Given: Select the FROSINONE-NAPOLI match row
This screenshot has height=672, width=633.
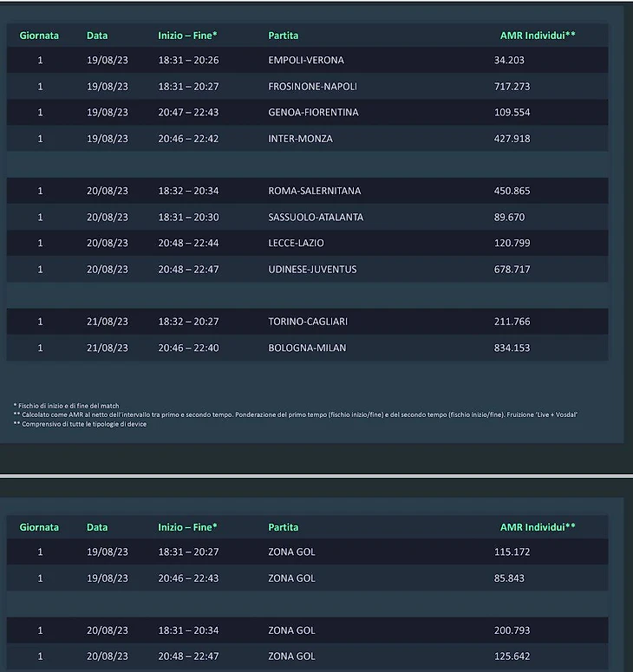Looking at the screenshot, I should pyautogui.click(x=312, y=87).
